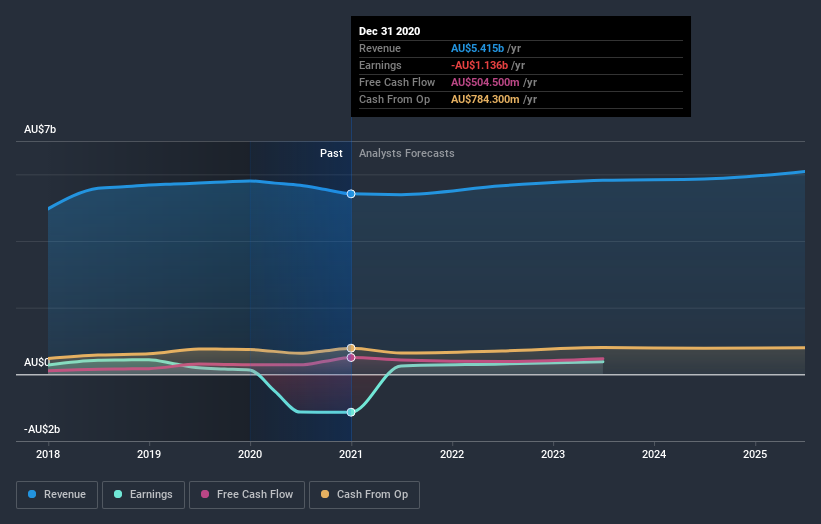
Task: Click the pink Free Cash Flow legend dot
Action: pyautogui.click(x=205, y=494)
